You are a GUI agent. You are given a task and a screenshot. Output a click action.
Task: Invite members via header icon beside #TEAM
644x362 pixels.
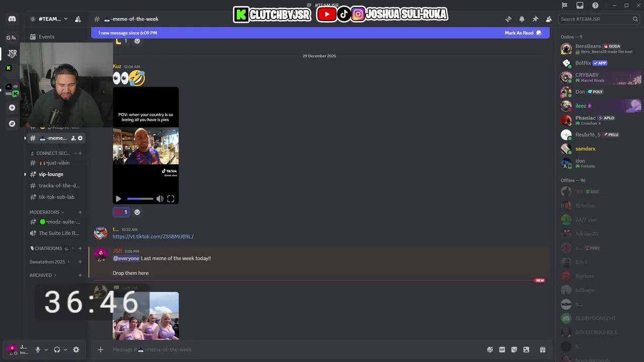tap(78, 19)
